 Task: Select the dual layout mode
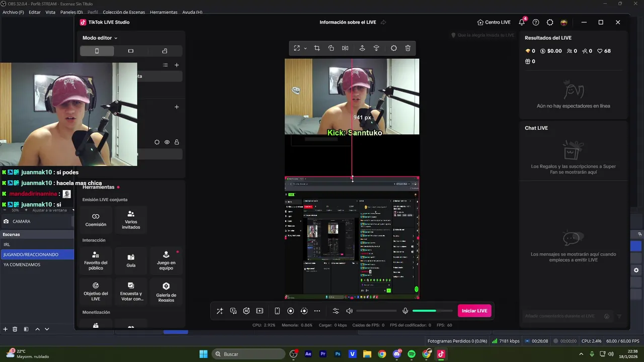(x=165, y=51)
